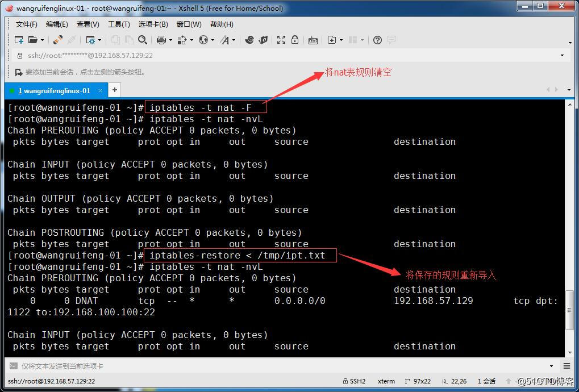The height and width of the screenshot is (392, 579).
Task: Expand the Font dropdown arrow
Action: [234, 40]
